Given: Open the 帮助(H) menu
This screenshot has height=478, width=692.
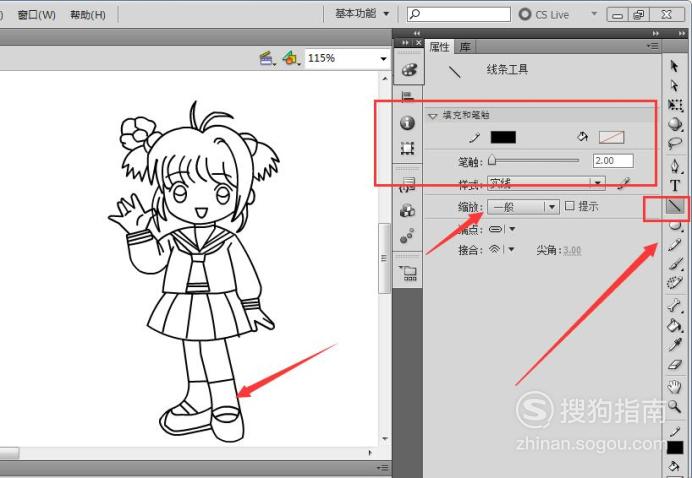Looking at the screenshot, I should [x=87, y=15].
